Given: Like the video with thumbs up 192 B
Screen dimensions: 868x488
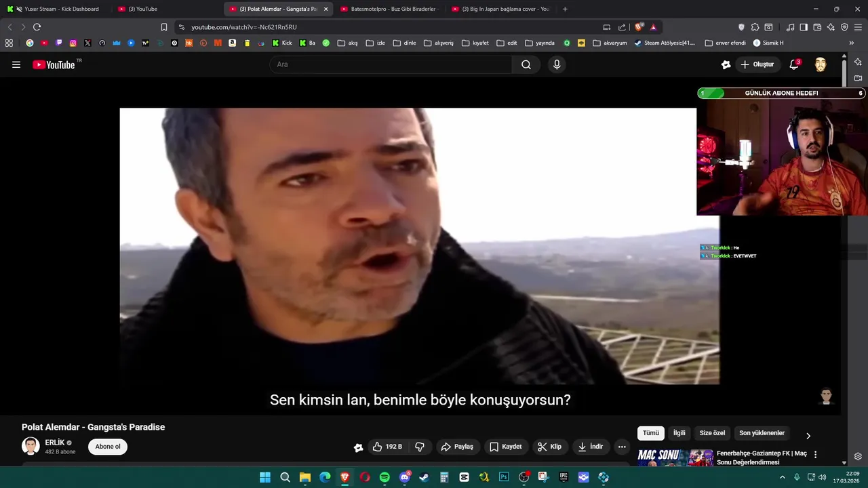Looking at the screenshot, I should [x=387, y=447].
